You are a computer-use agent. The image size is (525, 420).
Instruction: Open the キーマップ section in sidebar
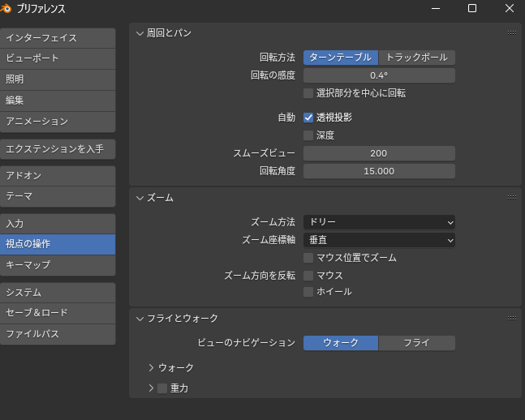click(x=58, y=265)
